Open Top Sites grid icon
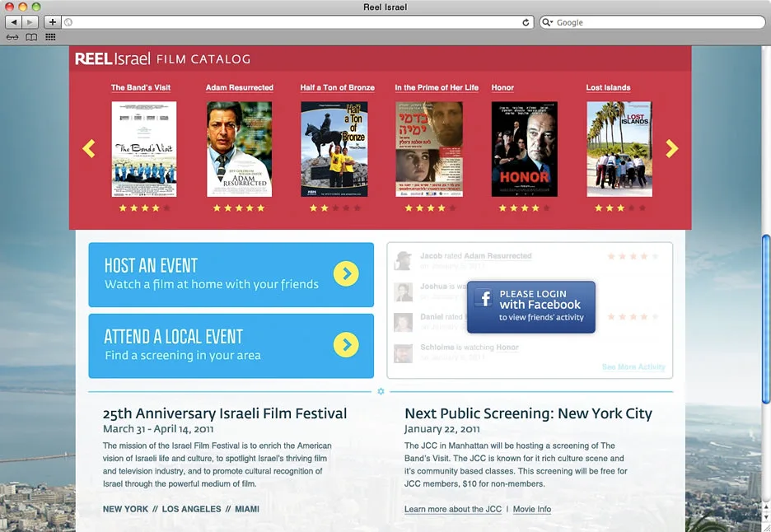The image size is (771, 532). 50,37
